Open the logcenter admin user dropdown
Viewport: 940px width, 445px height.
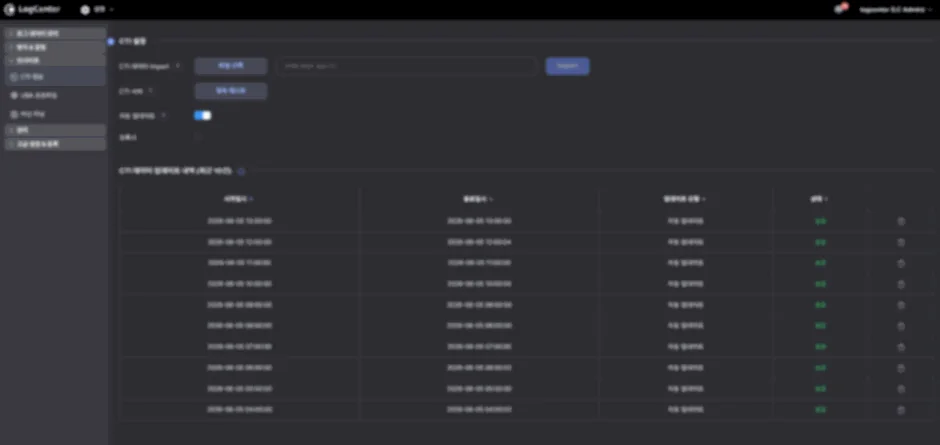pos(896,10)
